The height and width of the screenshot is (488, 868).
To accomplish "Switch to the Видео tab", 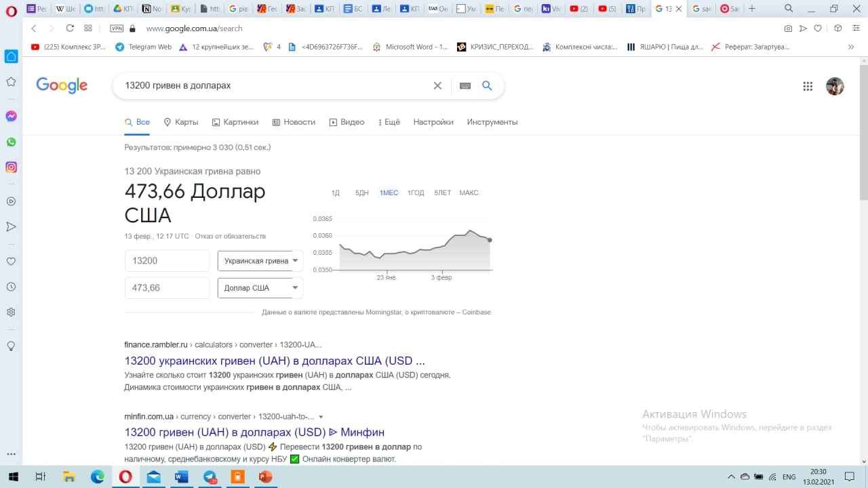I will (x=347, y=122).
